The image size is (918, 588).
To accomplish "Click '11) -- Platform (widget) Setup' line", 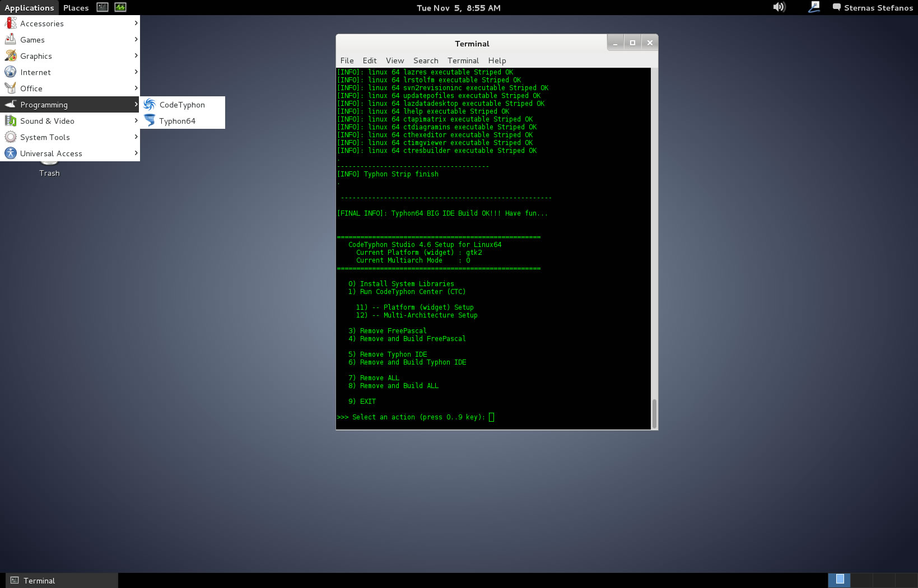I will tap(414, 307).
